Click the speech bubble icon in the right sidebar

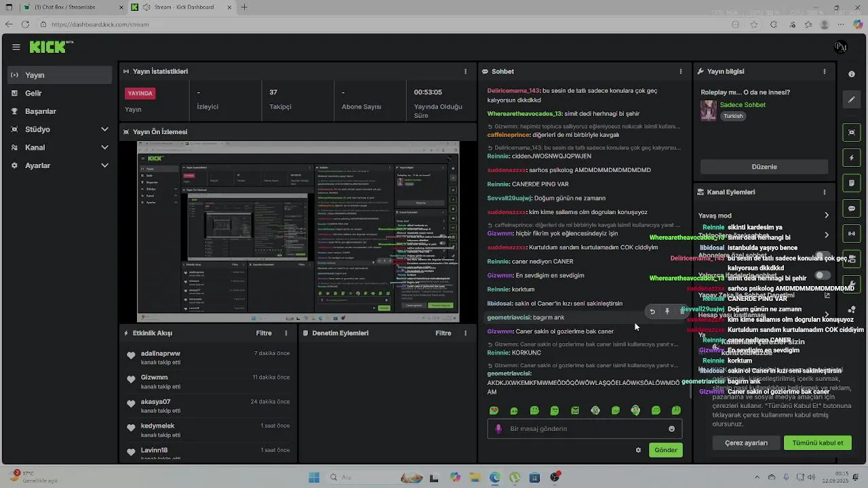click(852, 208)
